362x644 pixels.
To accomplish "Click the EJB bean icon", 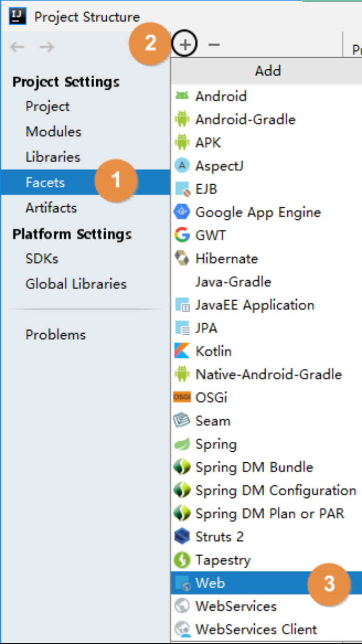I will coord(182,189).
